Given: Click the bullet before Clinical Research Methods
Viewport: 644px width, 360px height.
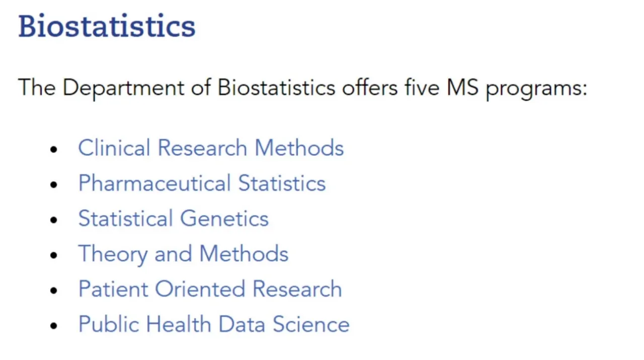Looking at the screenshot, I should (x=54, y=149).
